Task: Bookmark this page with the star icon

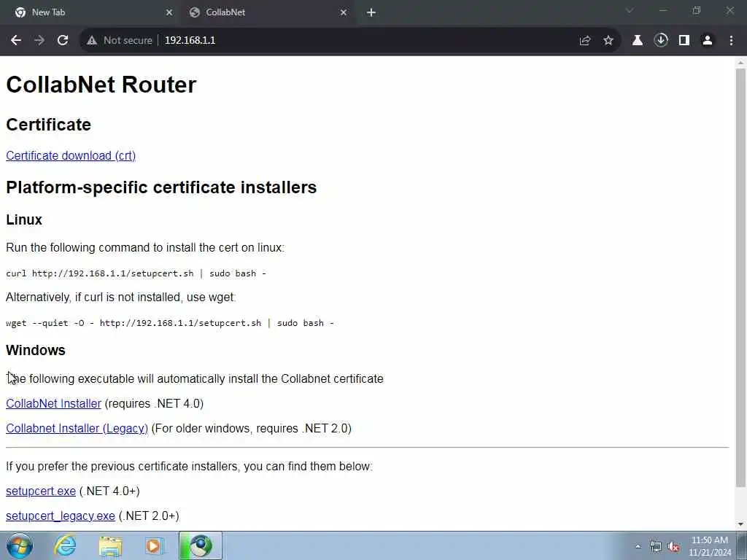Action: 608,41
